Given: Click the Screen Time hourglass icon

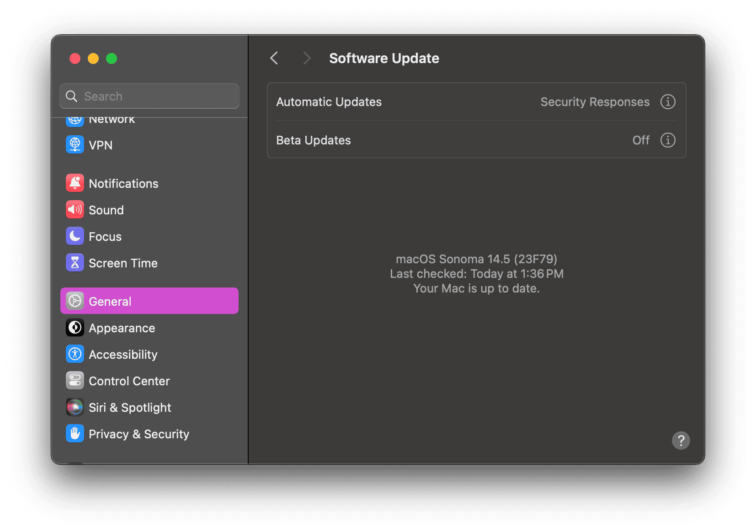Looking at the screenshot, I should pyautogui.click(x=75, y=263).
